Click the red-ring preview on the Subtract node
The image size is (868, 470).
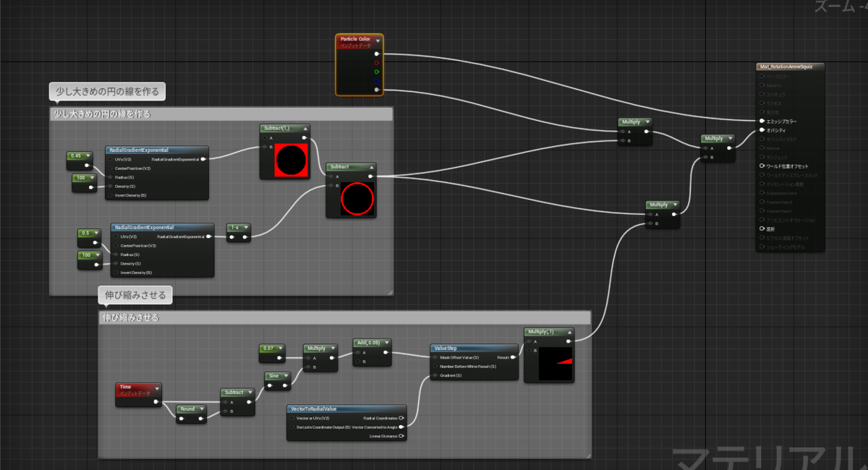[x=357, y=198]
